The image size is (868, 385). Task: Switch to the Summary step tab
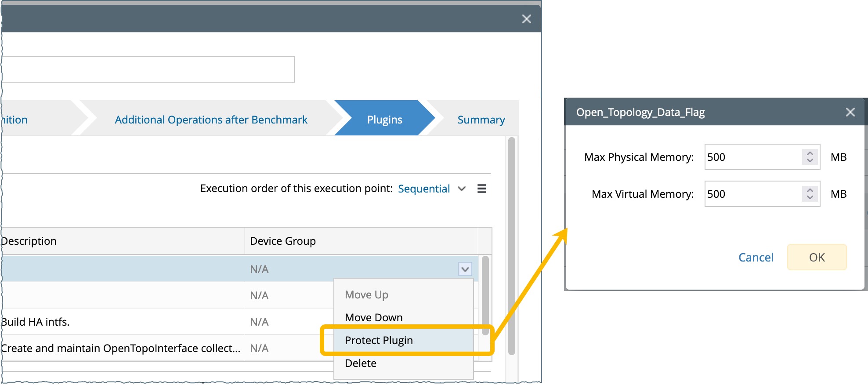(x=481, y=120)
